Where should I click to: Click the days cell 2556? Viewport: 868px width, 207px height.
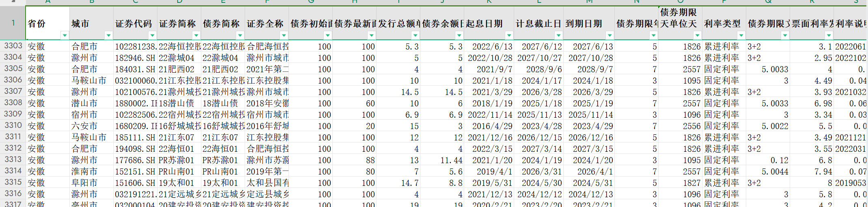(x=681, y=126)
